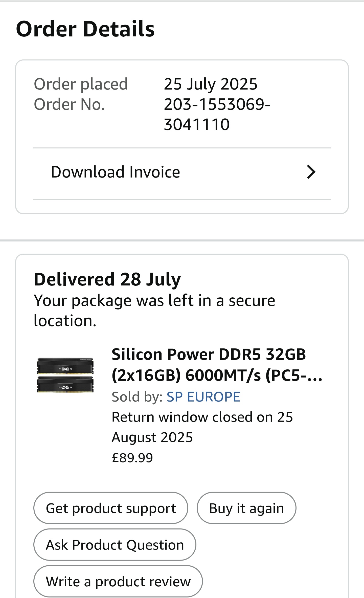This screenshot has width=364, height=598.
Task: Click the 25 July 2025 order date
Action: [211, 84]
